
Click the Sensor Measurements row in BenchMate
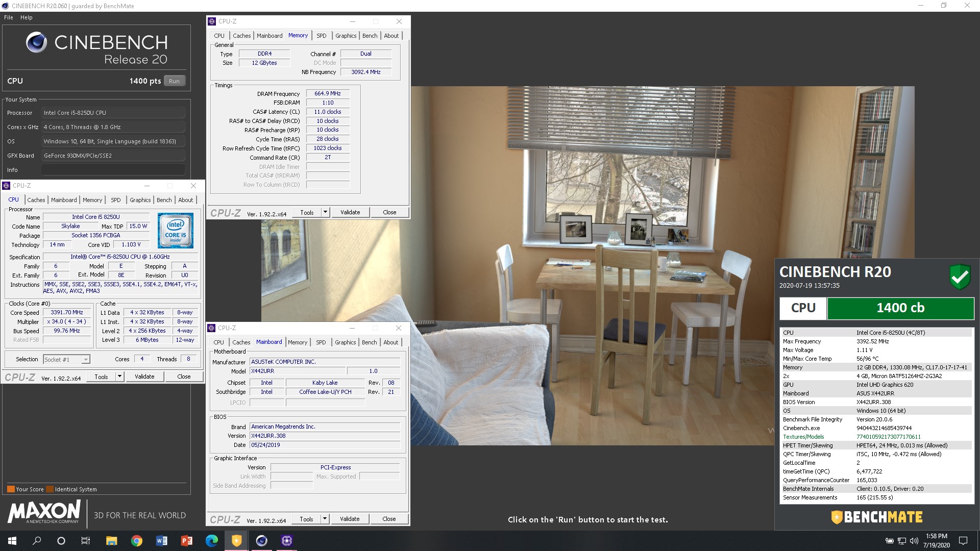click(x=876, y=497)
